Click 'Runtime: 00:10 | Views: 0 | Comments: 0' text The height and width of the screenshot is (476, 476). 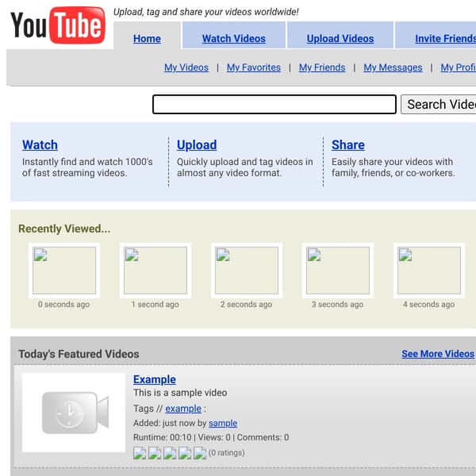click(211, 437)
